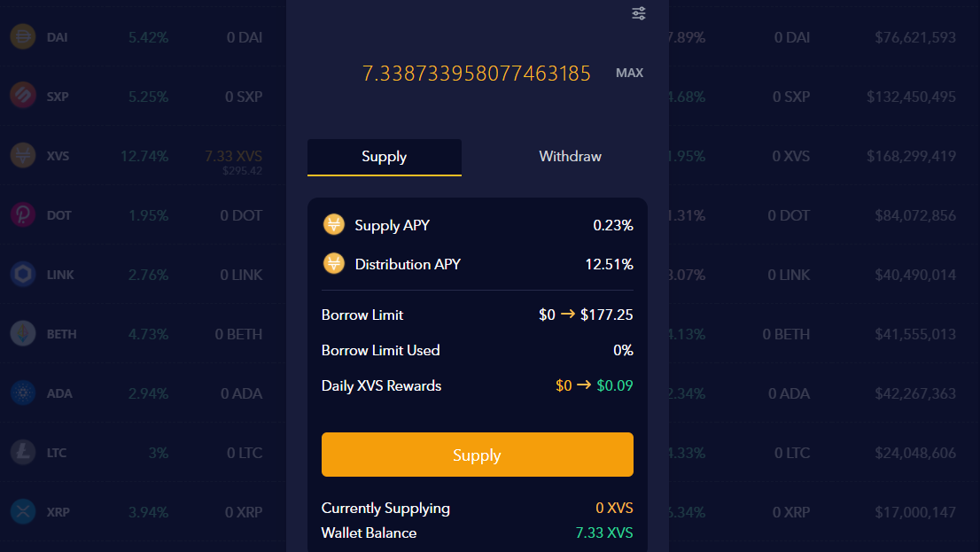980x552 pixels.
Task: Click the $24,048,606 LTC liquidity value
Action: coord(915,454)
